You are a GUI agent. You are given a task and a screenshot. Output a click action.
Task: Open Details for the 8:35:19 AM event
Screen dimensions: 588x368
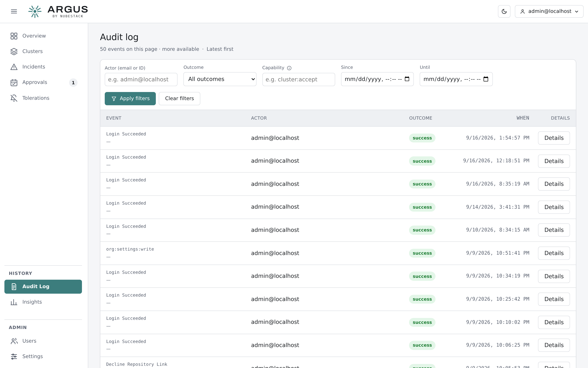tap(554, 184)
